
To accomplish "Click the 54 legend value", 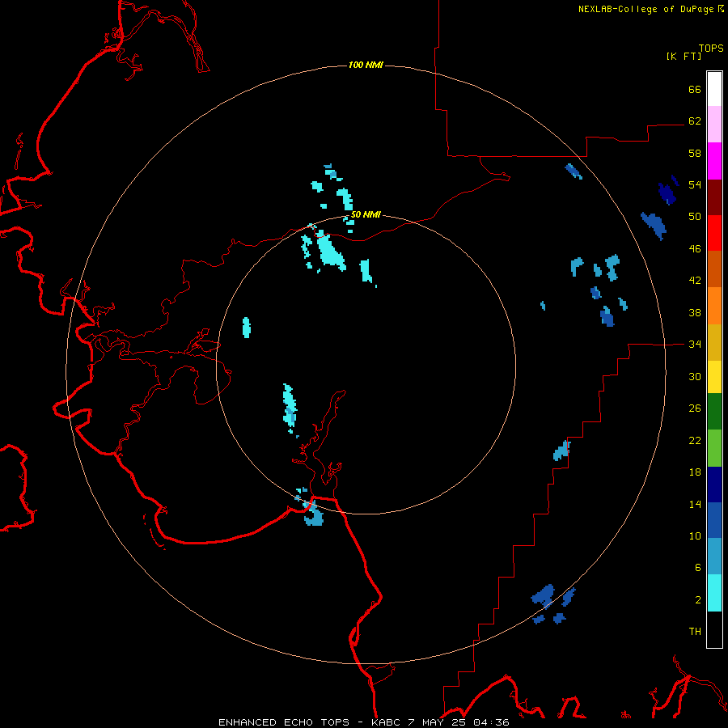I will [695, 184].
